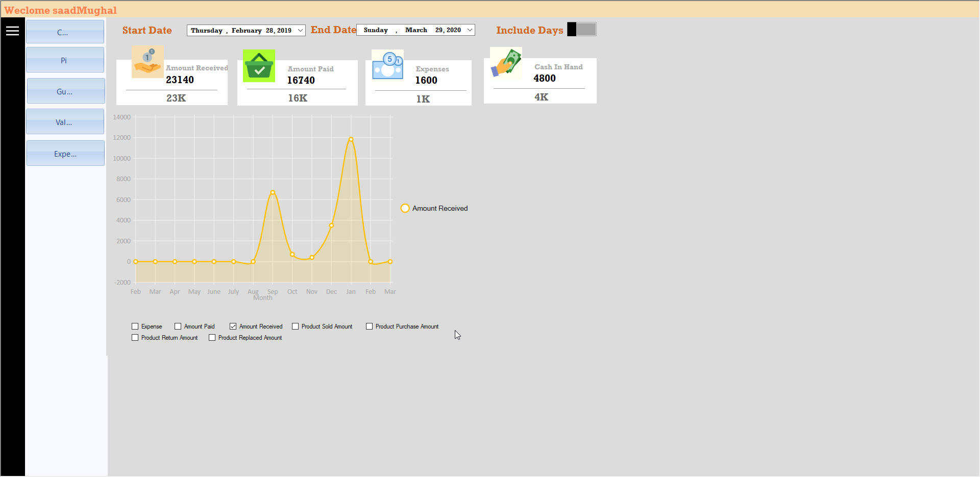
Task: Click the Sep data point on chart
Action: coord(273,192)
